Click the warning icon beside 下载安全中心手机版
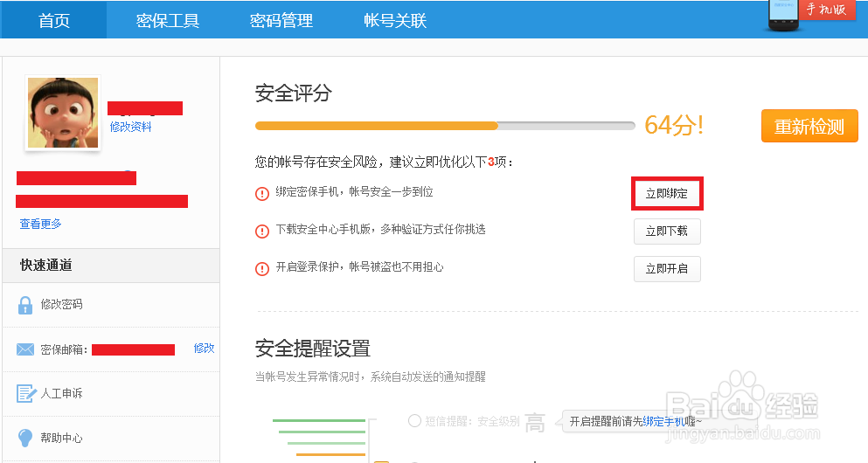Screen dimensions: 868x463 (262, 231)
